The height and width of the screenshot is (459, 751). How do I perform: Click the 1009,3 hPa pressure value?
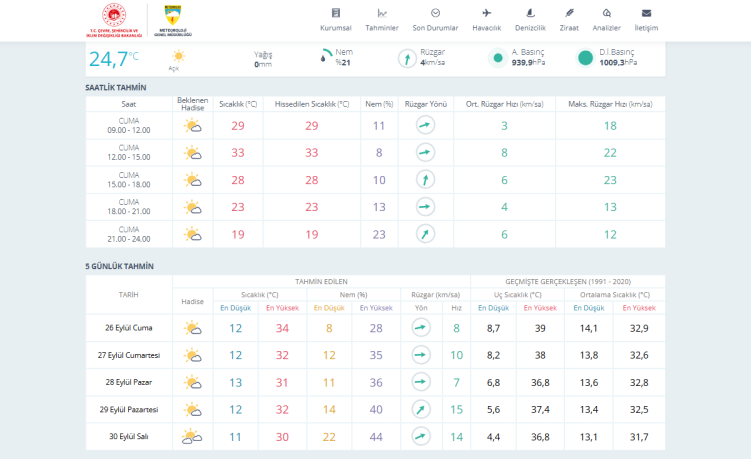tap(618, 63)
